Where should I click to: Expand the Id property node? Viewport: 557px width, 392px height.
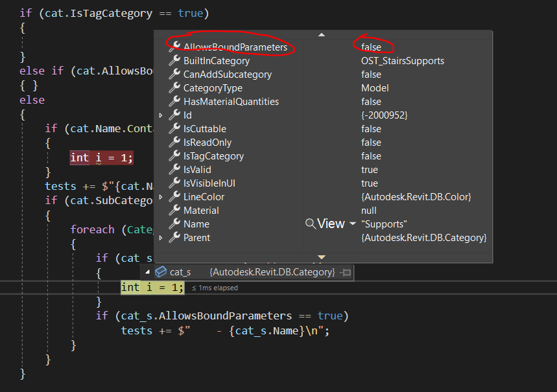click(x=161, y=115)
